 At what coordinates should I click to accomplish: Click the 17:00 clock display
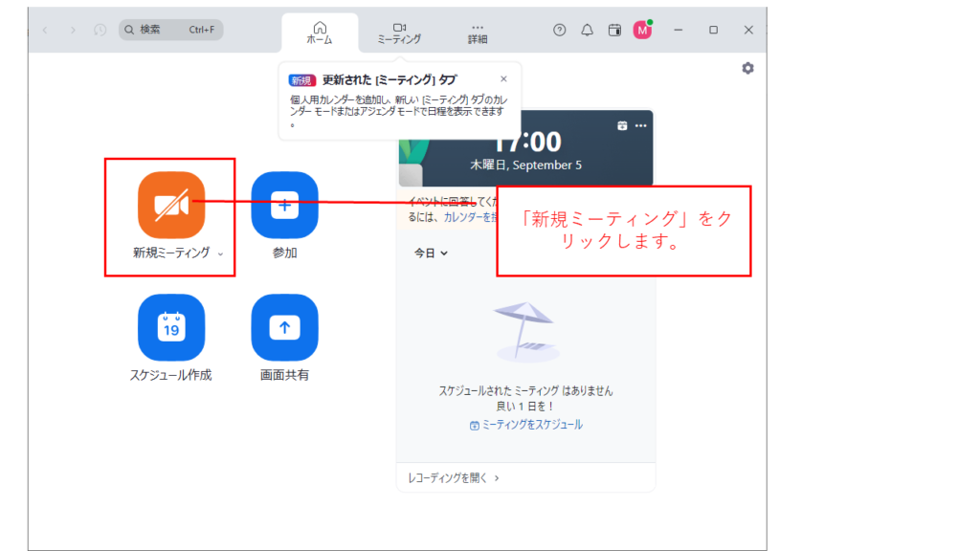[x=528, y=143]
